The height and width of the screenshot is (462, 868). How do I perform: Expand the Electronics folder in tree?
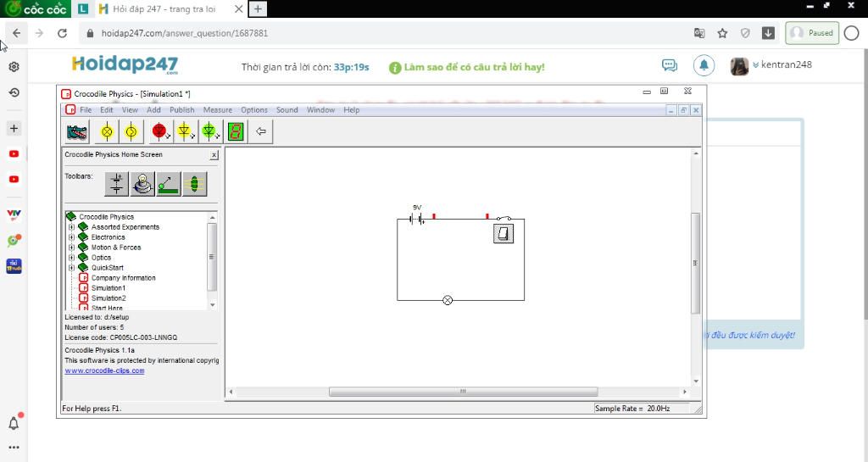(71, 237)
